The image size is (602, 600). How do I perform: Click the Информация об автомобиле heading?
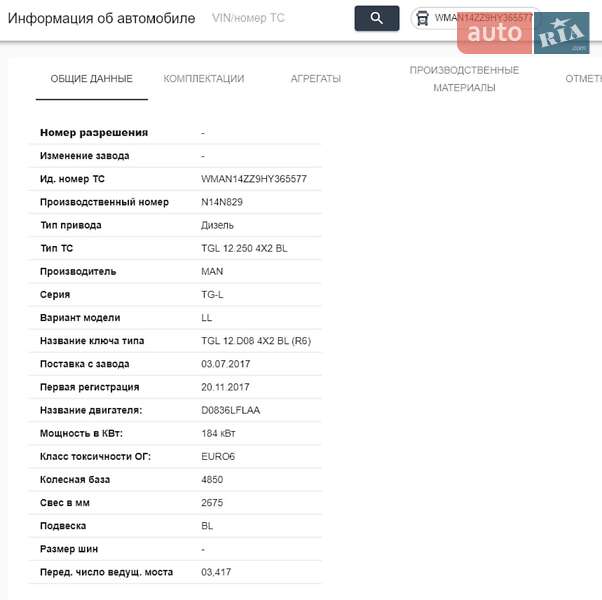(x=102, y=18)
